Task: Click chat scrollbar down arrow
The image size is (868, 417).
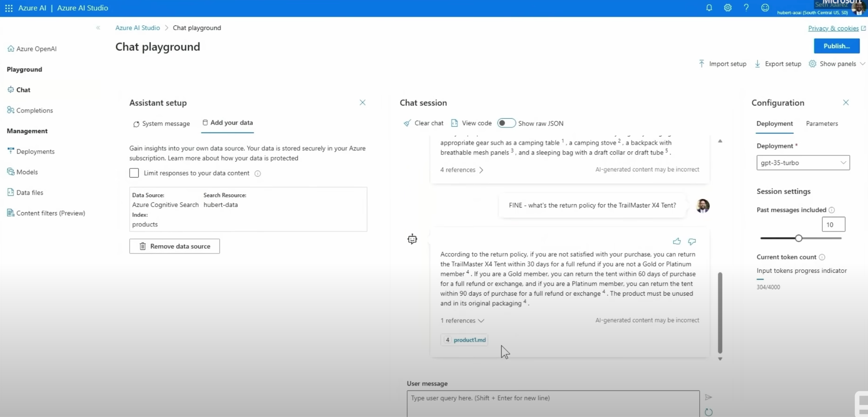Action: [x=720, y=359]
